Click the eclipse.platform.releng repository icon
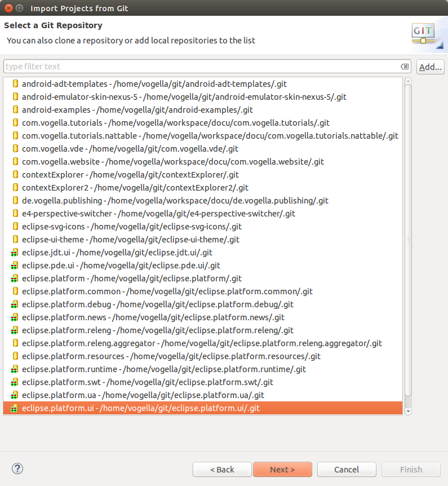 click(14, 330)
